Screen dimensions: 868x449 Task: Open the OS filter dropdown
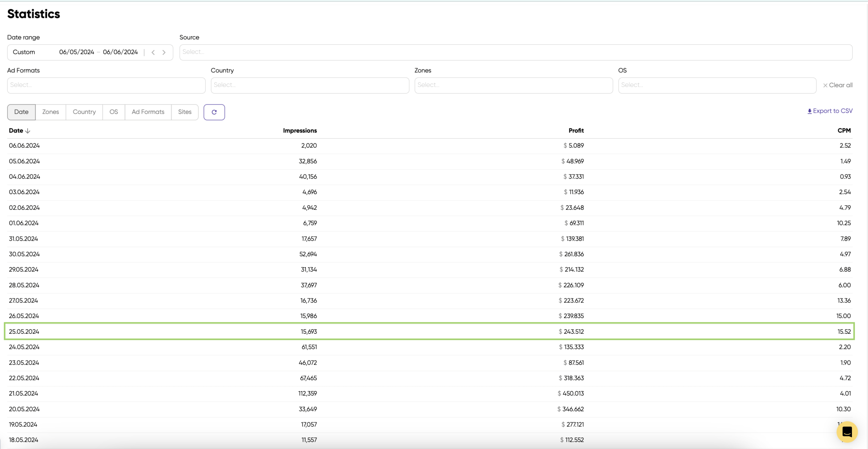tap(717, 85)
